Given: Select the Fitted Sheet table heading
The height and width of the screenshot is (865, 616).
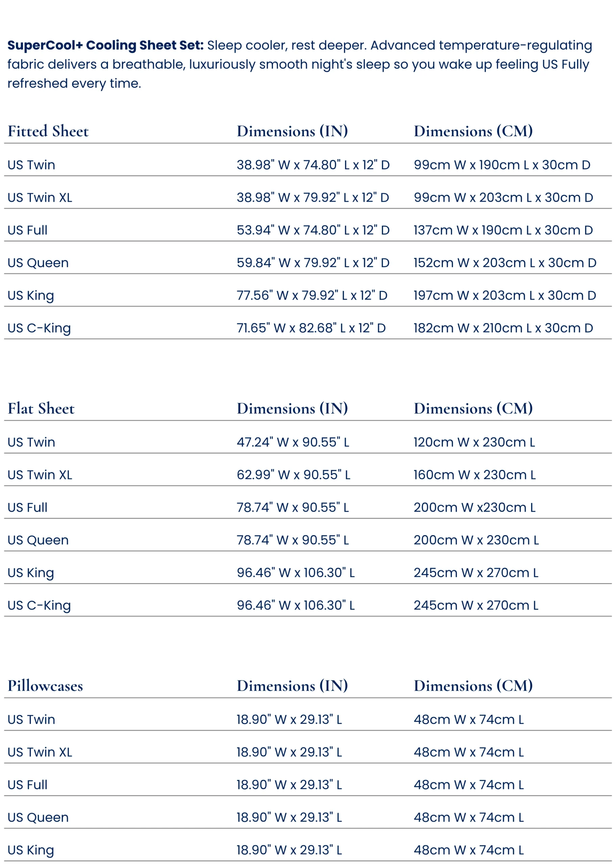Looking at the screenshot, I should (x=48, y=131).
